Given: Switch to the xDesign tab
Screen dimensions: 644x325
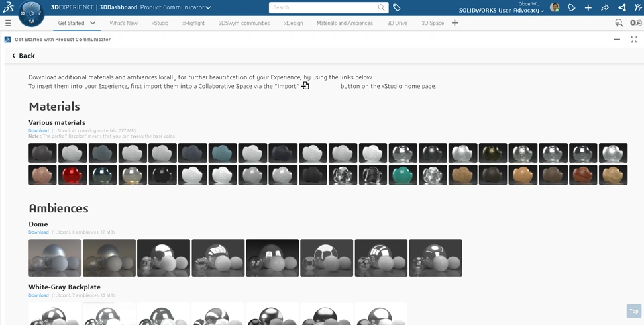Looking at the screenshot, I should click(293, 23).
